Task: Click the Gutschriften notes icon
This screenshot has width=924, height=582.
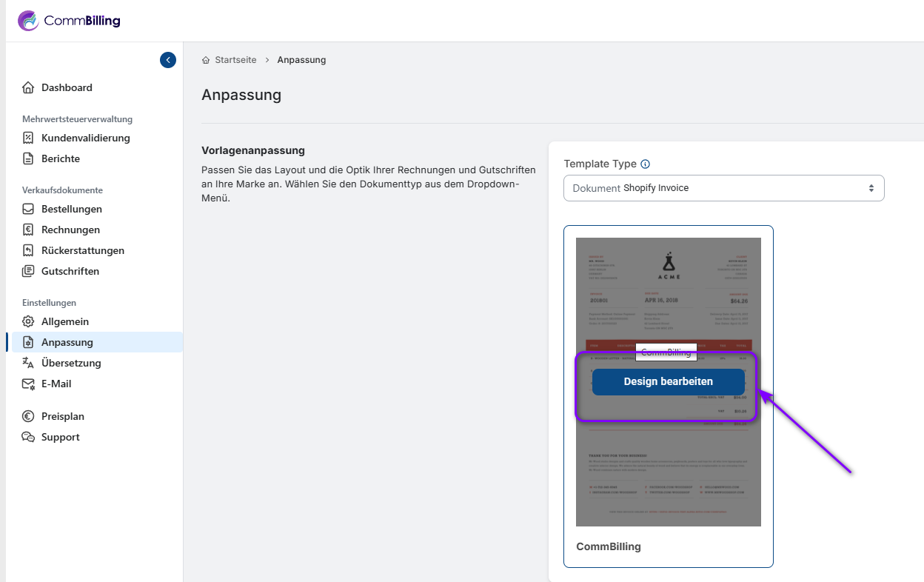Action: 28,271
